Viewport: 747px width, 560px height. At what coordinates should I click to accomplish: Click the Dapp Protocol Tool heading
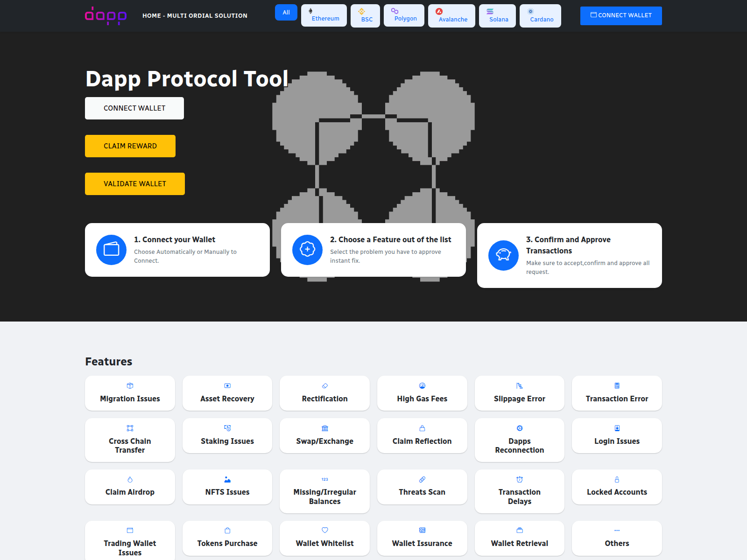pyautogui.click(x=187, y=79)
